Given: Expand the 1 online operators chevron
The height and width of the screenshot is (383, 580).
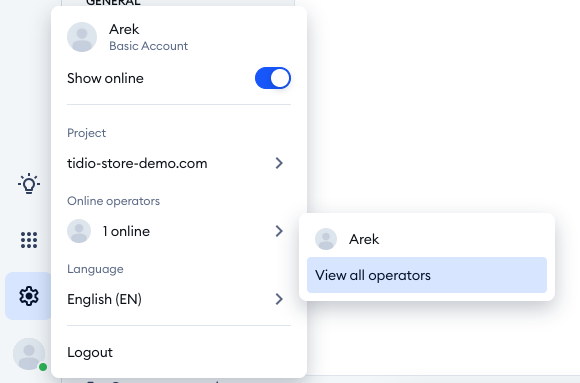Looking at the screenshot, I should 279,231.
